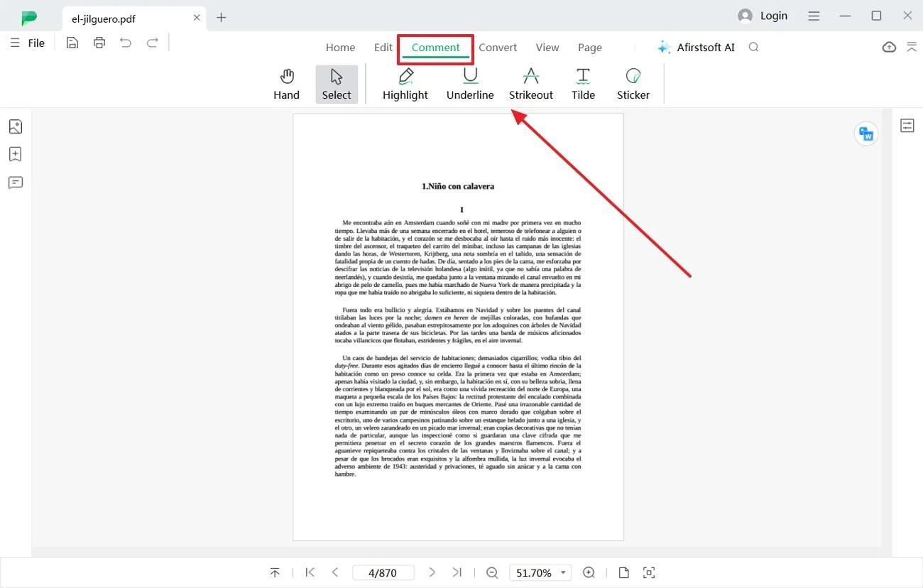Switch to the Comment tab
Screen dimensions: 923x588
436,48
